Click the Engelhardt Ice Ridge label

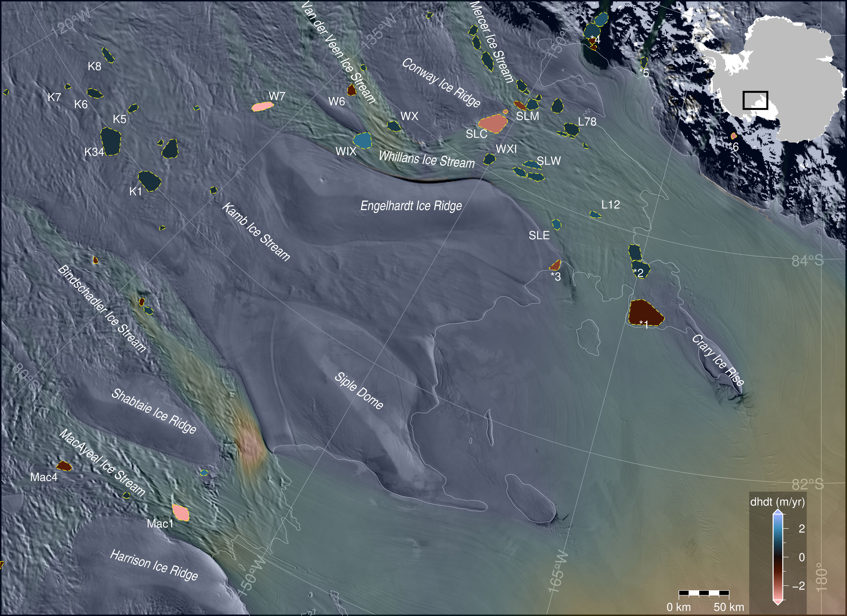[x=411, y=206]
